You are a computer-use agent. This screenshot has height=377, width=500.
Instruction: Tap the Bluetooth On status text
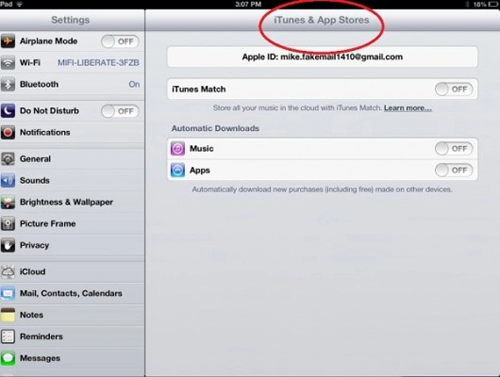click(134, 84)
